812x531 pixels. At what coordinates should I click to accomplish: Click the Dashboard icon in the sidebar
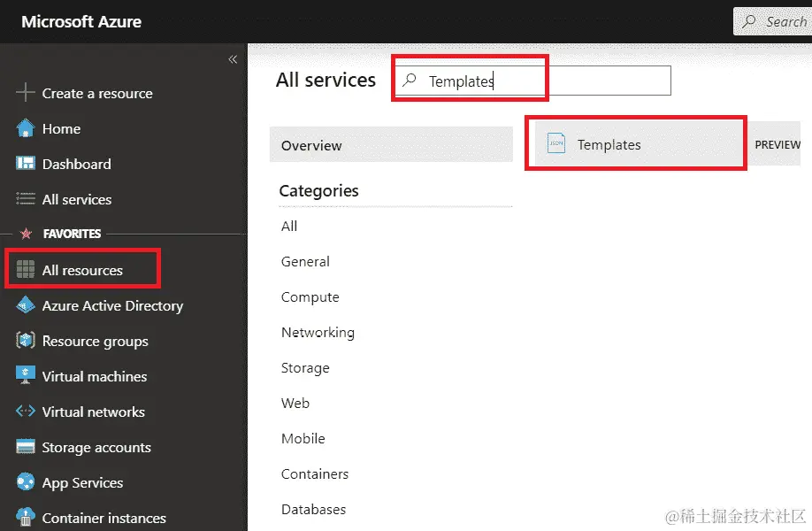pyautogui.click(x=26, y=164)
